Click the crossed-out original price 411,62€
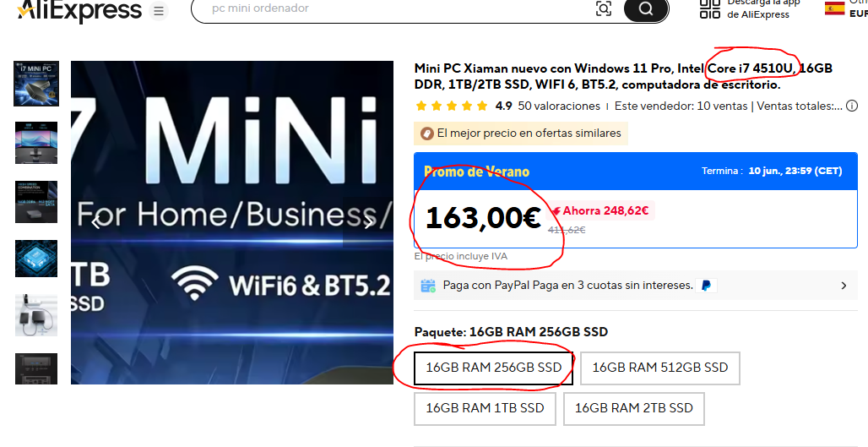868x447 pixels. tap(567, 230)
